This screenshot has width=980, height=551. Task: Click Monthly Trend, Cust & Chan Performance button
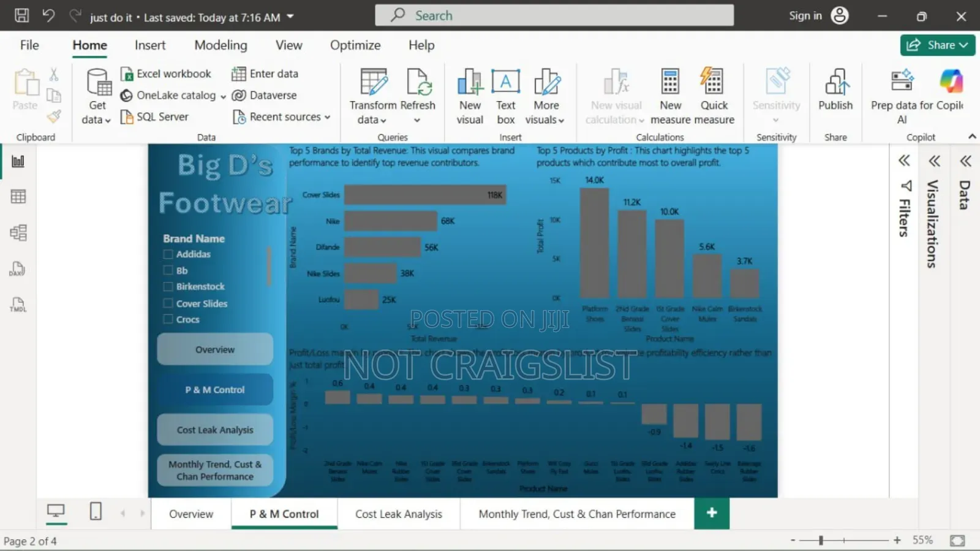click(215, 470)
